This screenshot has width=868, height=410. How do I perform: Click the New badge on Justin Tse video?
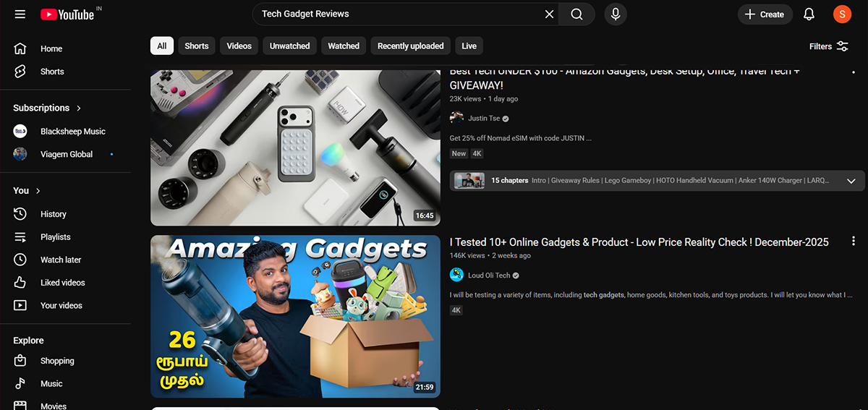point(459,153)
